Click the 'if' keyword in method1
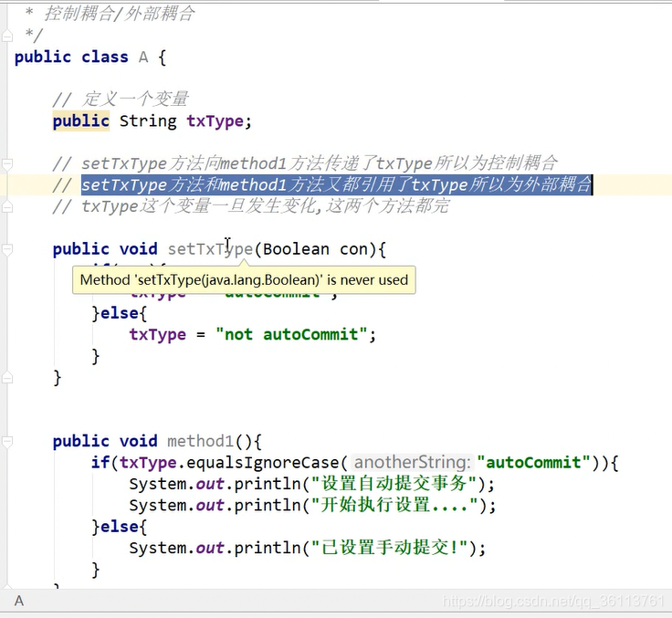This screenshot has width=672, height=618. [100, 463]
